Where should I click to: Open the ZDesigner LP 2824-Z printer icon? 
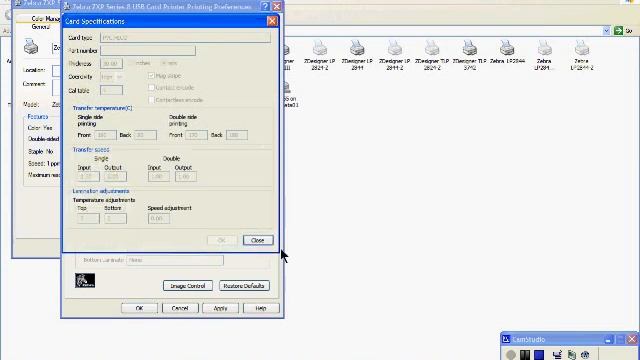coord(320,48)
